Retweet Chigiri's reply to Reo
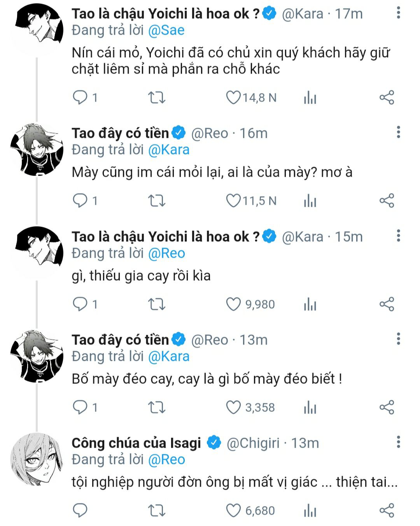 click(x=157, y=510)
